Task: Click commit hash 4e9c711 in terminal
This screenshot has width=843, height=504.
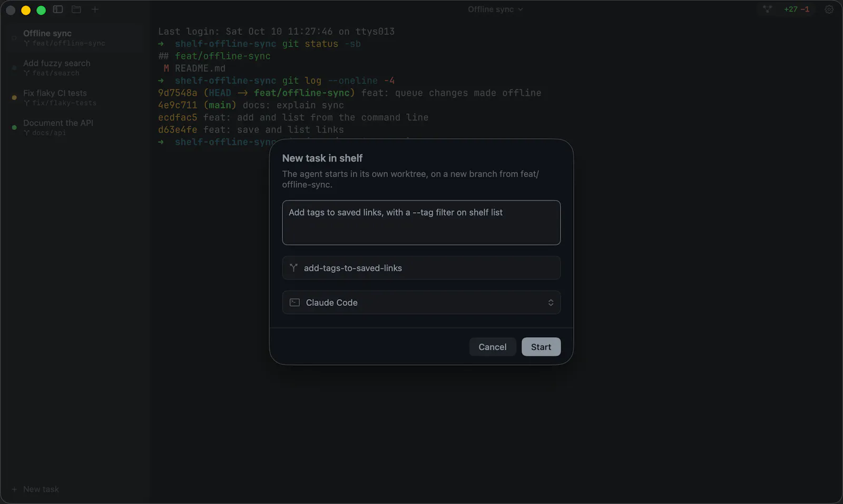Action: pos(178,105)
